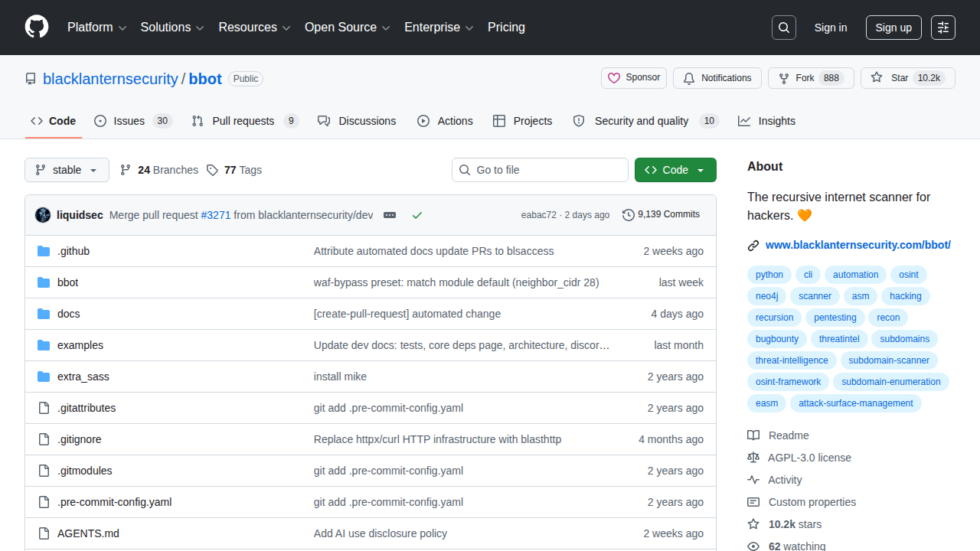The width and height of the screenshot is (980, 551).
Task: Click the bbot folder icon
Action: tap(44, 282)
